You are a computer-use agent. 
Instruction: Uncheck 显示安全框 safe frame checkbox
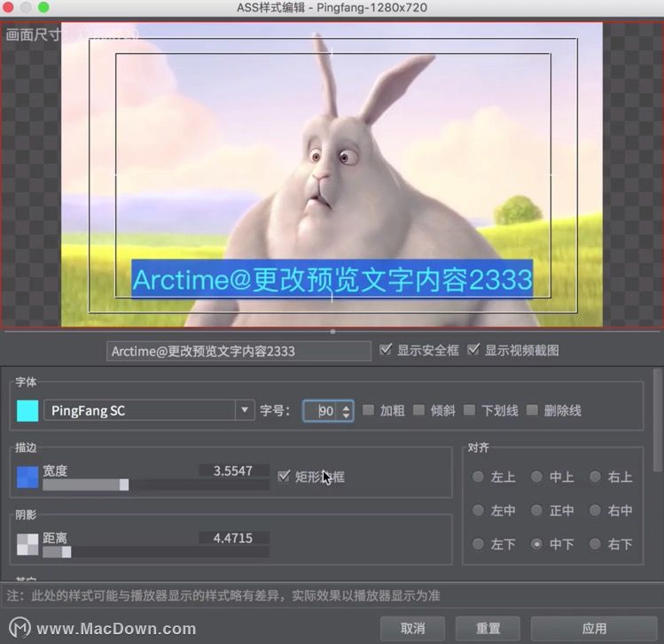click(386, 350)
